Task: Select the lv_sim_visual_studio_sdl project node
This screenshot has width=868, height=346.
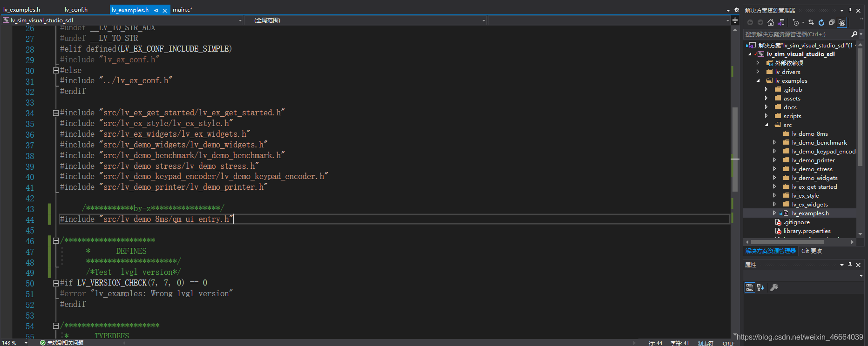Action: (x=800, y=54)
